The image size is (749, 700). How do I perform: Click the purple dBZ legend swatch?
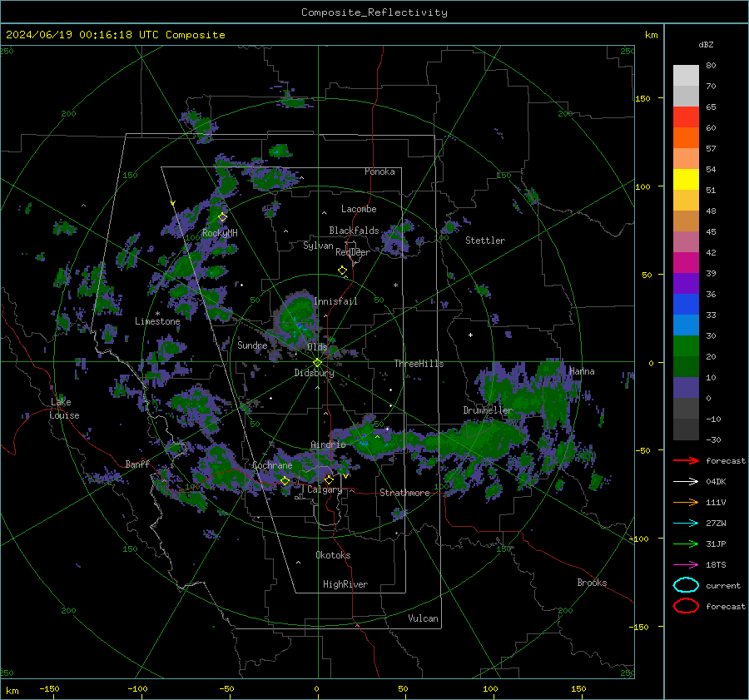point(686,283)
